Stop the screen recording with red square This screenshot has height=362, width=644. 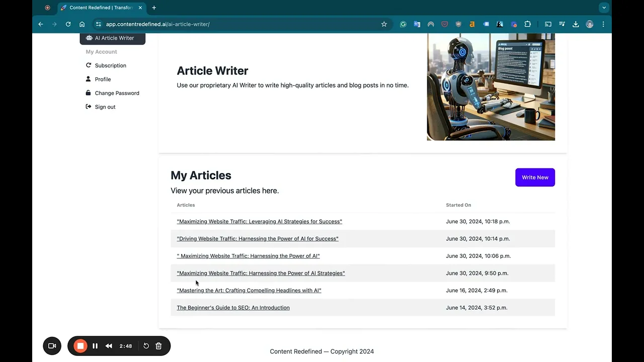click(x=80, y=346)
